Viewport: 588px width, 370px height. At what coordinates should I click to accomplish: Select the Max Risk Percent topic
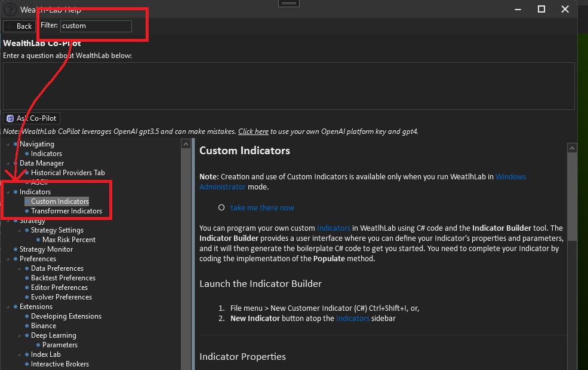point(69,240)
